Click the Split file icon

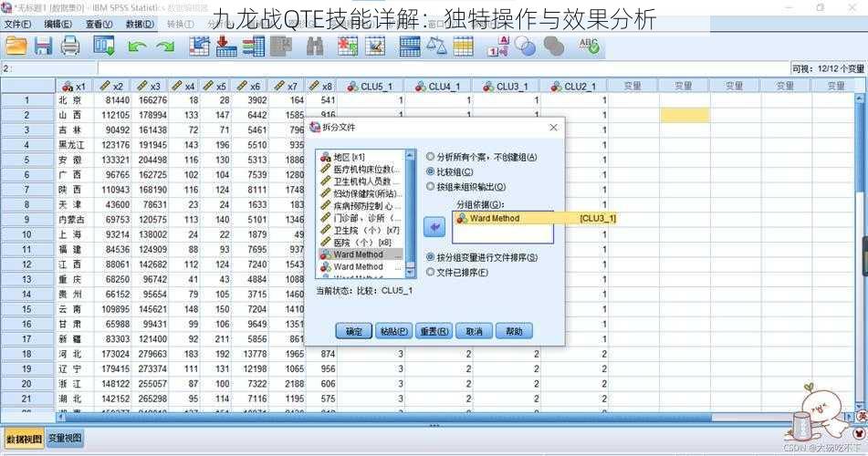click(x=410, y=47)
